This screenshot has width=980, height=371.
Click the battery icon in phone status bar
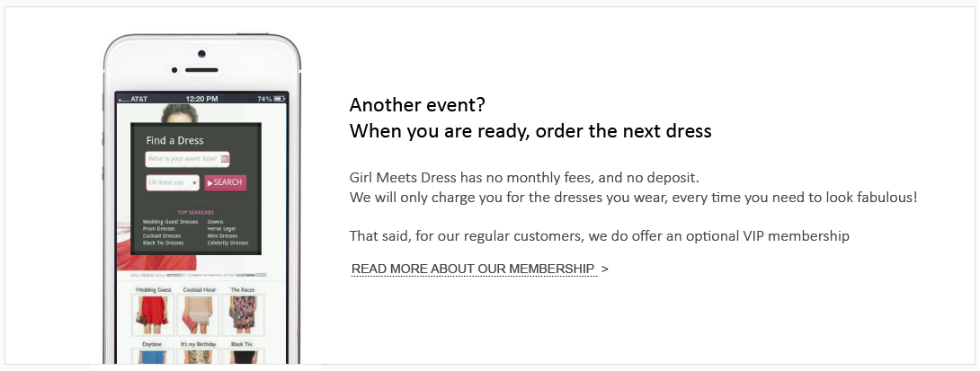click(x=279, y=99)
